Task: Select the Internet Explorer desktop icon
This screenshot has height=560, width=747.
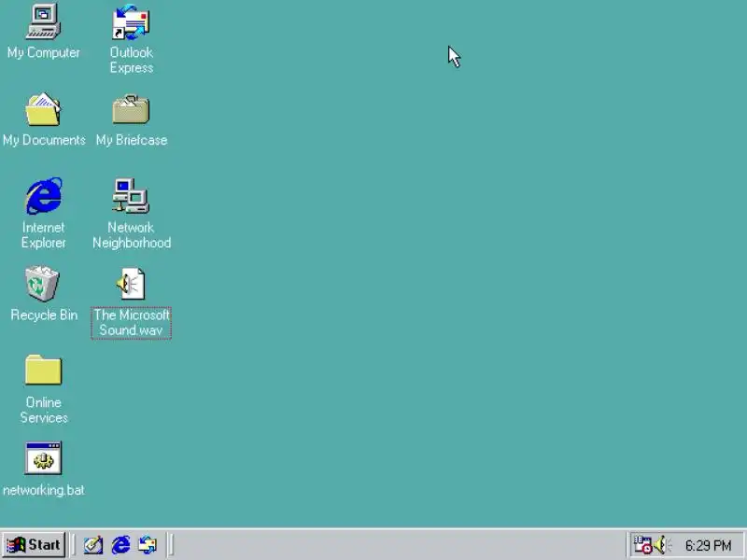Action: tap(43, 196)
